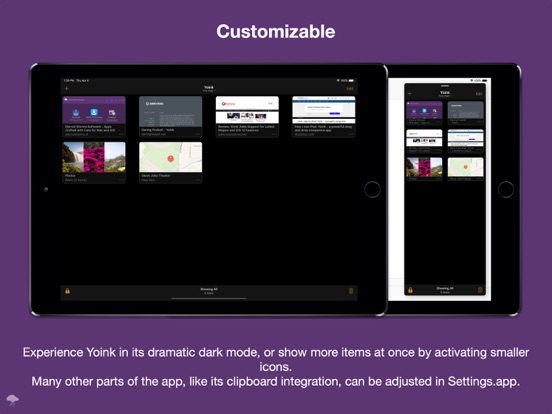Viewport: 552px width, 414px height.
Task: Open the Photos stack item on large iPad
Action: point(94,162)
